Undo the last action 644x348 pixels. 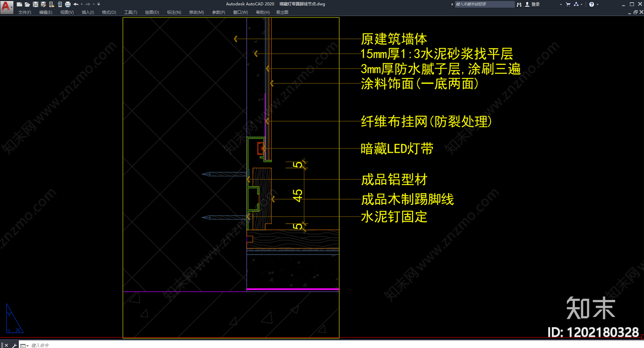76,4
